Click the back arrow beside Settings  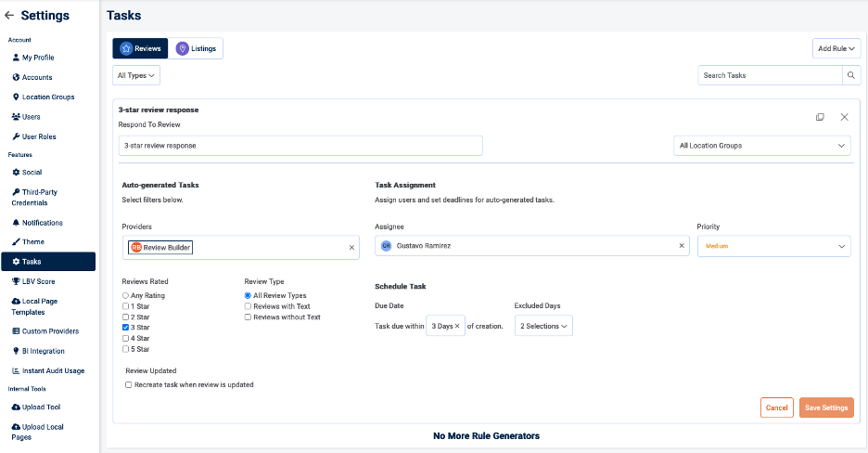[x=9, y=16]
